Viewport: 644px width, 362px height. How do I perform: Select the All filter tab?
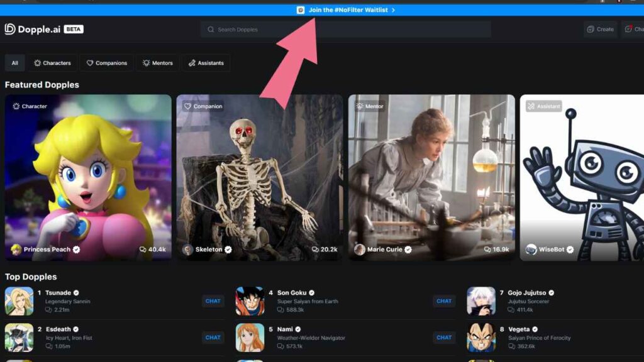pyautogui.click(x=15, y=63)
